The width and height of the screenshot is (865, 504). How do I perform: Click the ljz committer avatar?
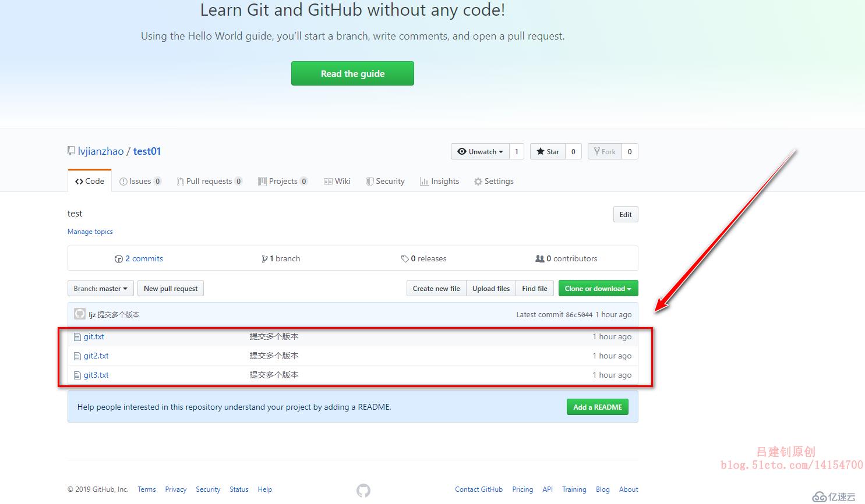(x=80, y=314)
